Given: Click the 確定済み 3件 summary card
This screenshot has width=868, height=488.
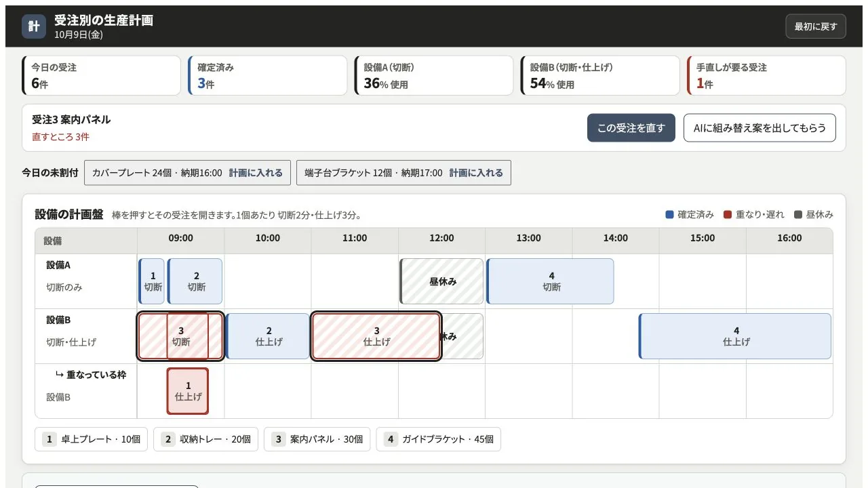Looking at the screenshot, I should [x=268, y=75].
